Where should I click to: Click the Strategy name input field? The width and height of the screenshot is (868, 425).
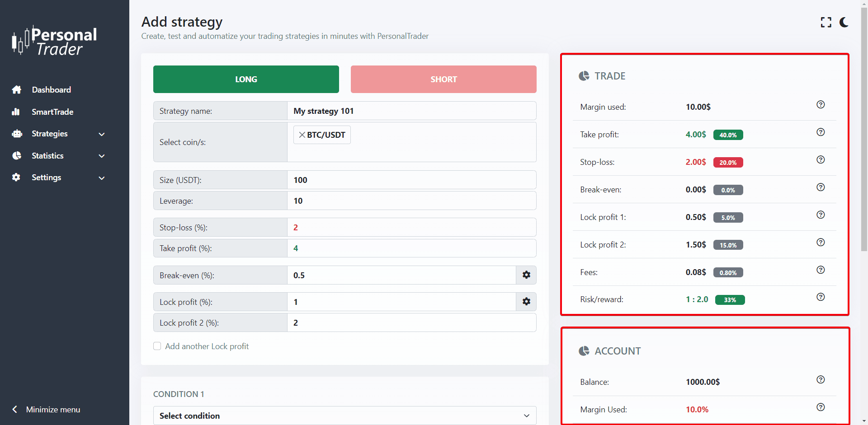(411, 111)
